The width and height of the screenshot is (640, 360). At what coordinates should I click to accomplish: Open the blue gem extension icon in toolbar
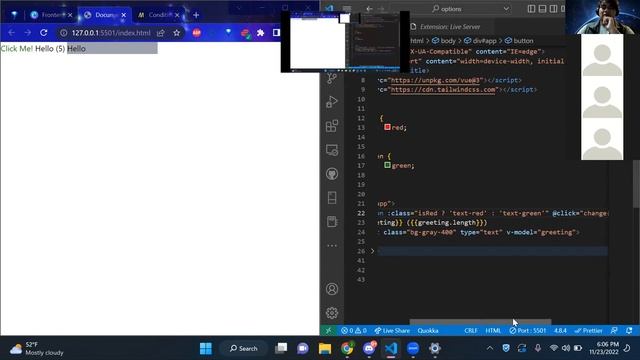tap(229, 32)
